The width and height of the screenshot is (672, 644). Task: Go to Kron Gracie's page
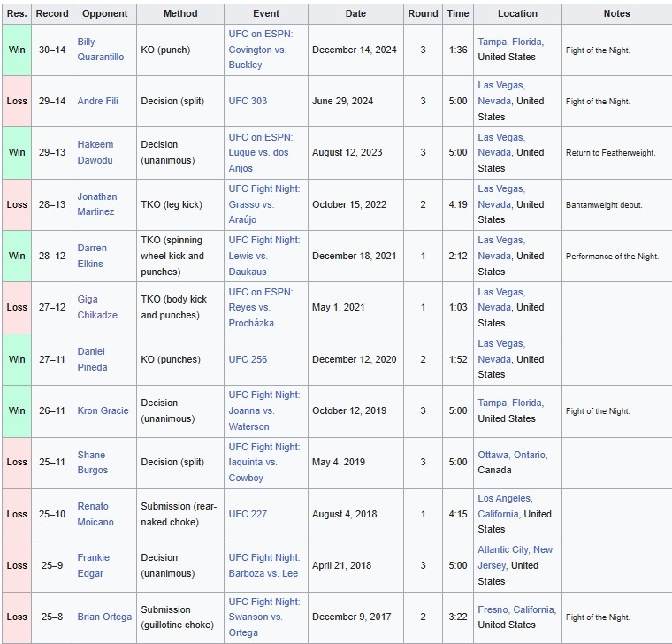coord(103,410)
